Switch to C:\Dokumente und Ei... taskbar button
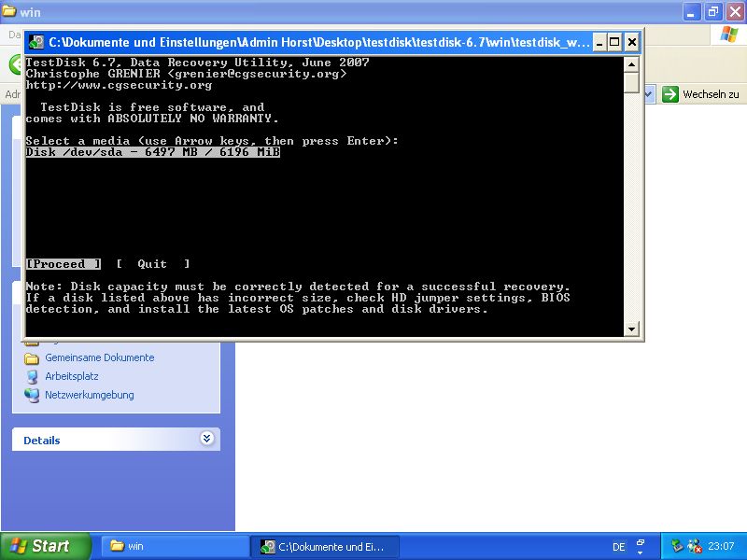Image resolution: width=747 pixels, height=560 pixels. [x=325, y=546]
